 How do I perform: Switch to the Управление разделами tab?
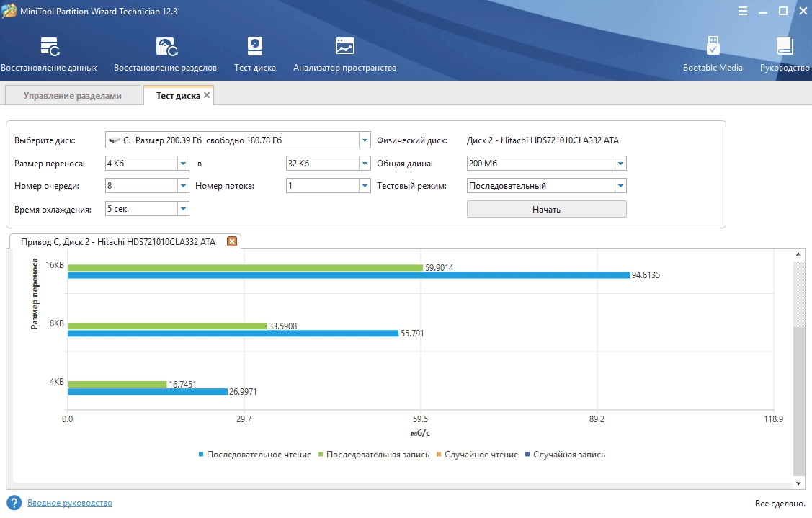(x=73, y=95)
